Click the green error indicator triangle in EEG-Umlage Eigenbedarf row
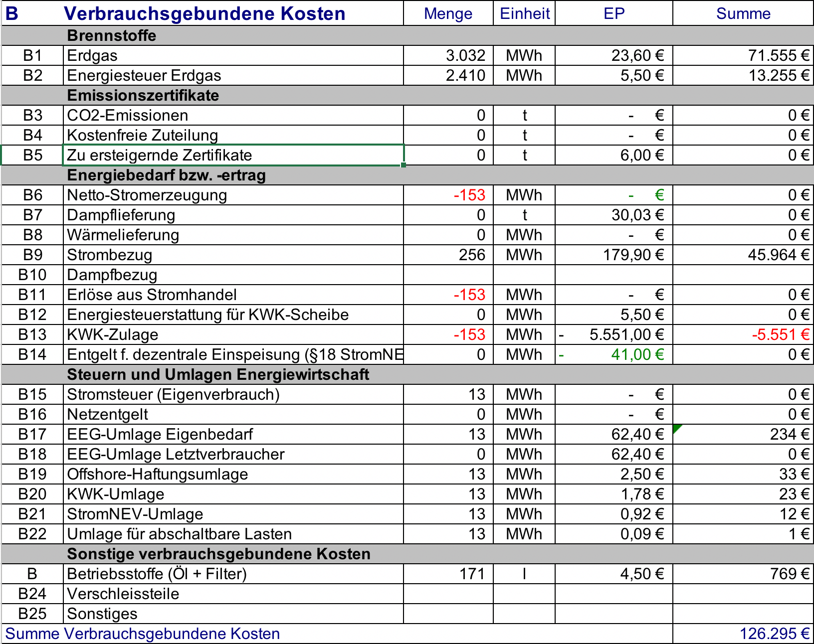814x644 pixels. click(x=677, y=428)
